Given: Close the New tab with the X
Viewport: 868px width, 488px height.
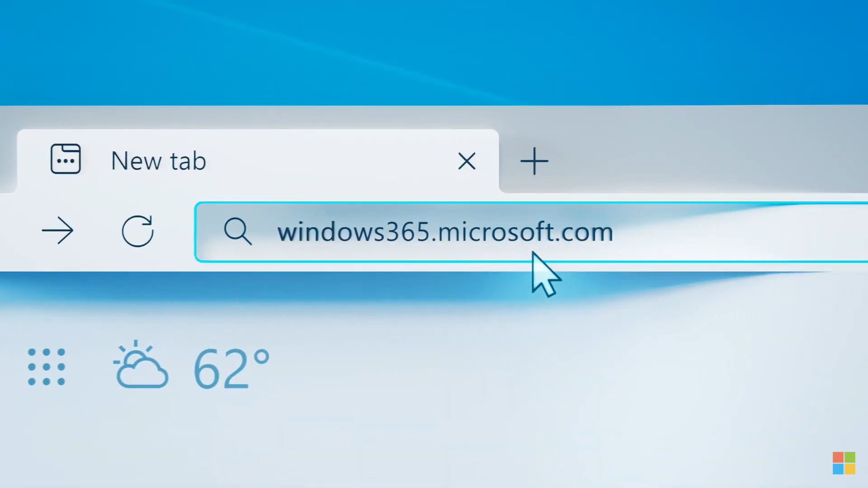Looking at the screenshot, I should 467,161.
